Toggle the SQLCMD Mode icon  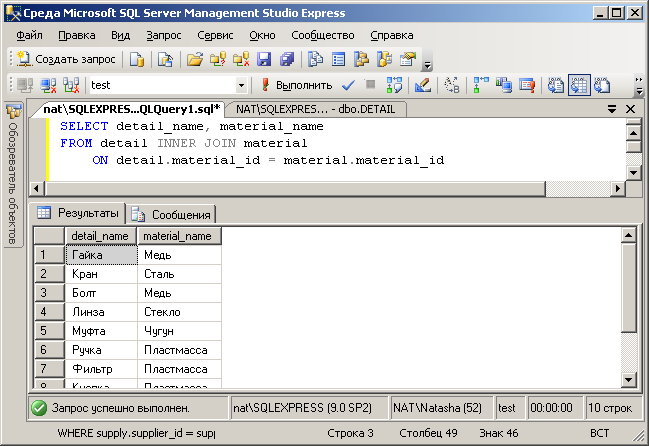click(x=527, y=85)
